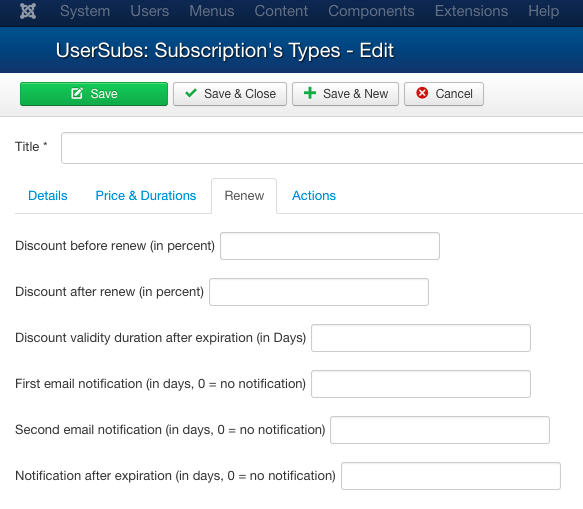Viewport: 583px width, 509px height.
Task: Click First email notification field
Action: pyautogui.click(x=421, y=384)
